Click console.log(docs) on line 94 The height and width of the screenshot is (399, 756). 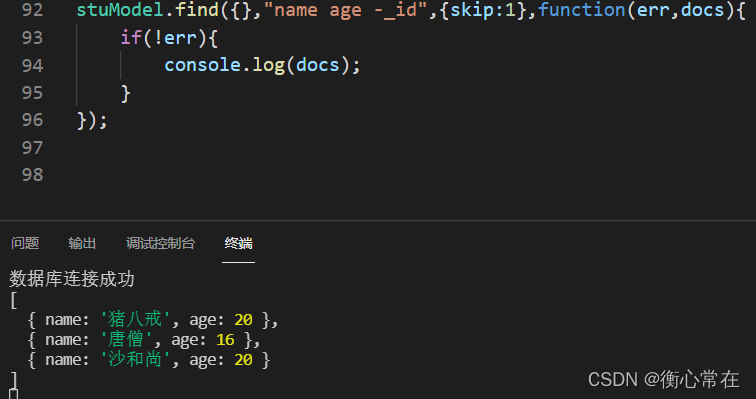262,65
